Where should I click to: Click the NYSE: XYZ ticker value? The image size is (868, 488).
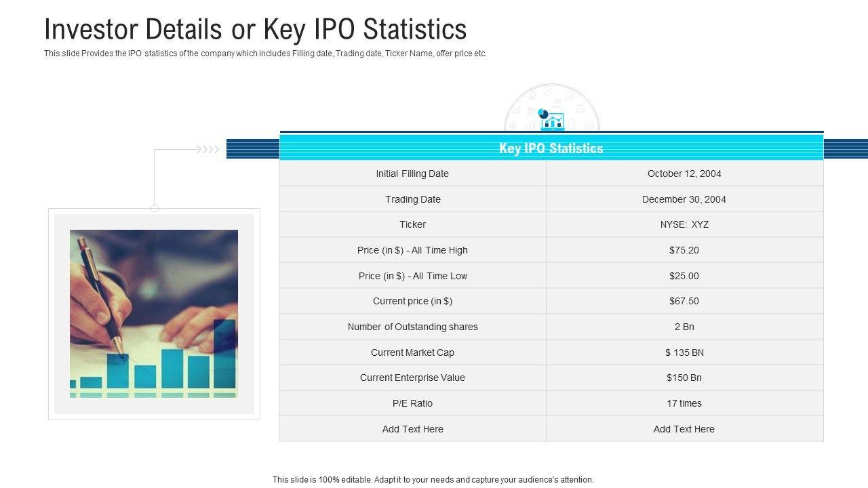(x=684, y=224)
